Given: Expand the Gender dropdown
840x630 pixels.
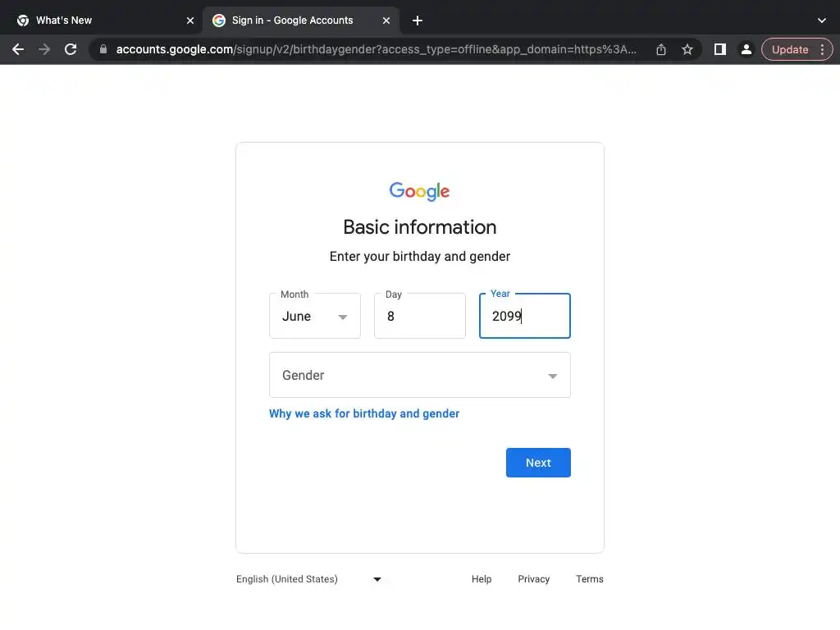Looking at the screenshot, I should click(x=420, y=375).
